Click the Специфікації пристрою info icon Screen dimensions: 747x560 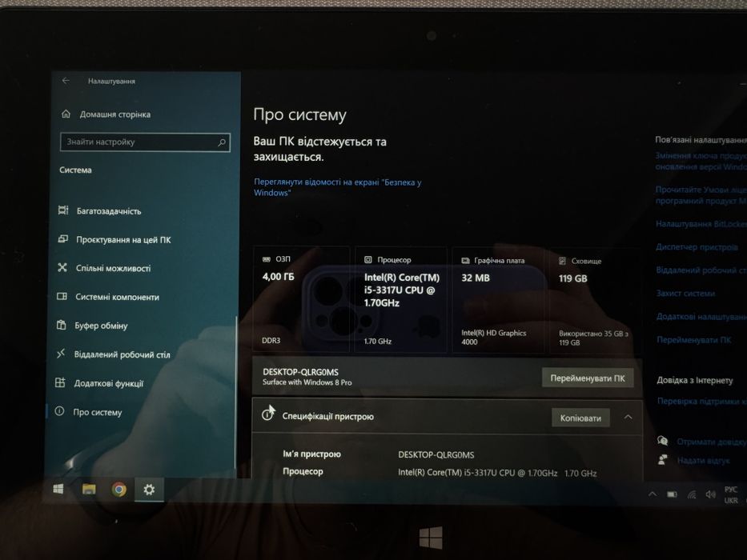267,414
